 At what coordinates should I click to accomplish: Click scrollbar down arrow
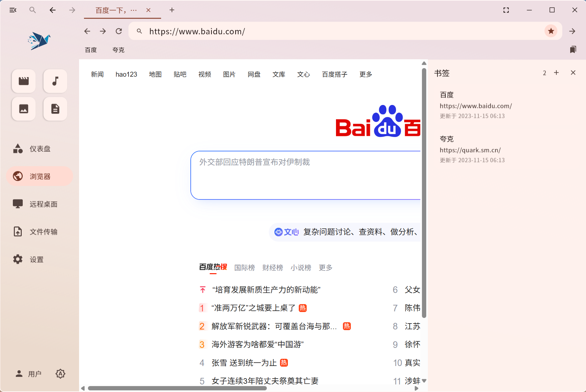424,381
